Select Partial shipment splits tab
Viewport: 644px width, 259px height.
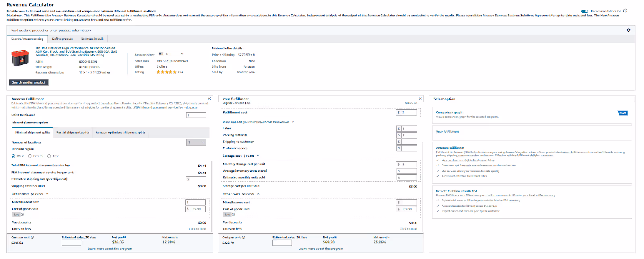point(72,132)
